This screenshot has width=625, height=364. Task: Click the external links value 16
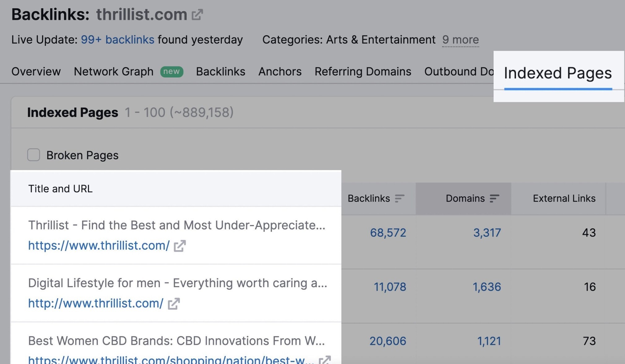pos(590,287)
